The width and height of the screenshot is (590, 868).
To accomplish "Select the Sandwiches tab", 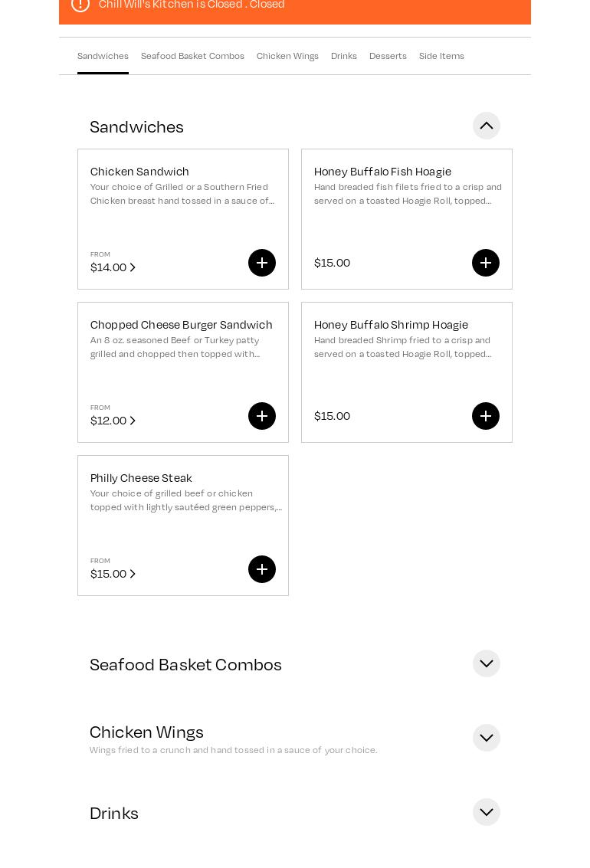I will point(103,56).
